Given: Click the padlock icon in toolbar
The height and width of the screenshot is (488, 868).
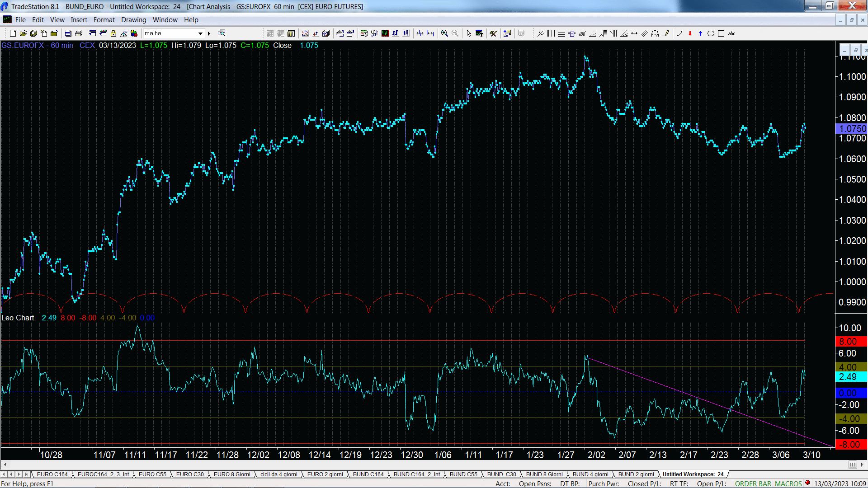Looking at the screenshot, I should 113,33.
